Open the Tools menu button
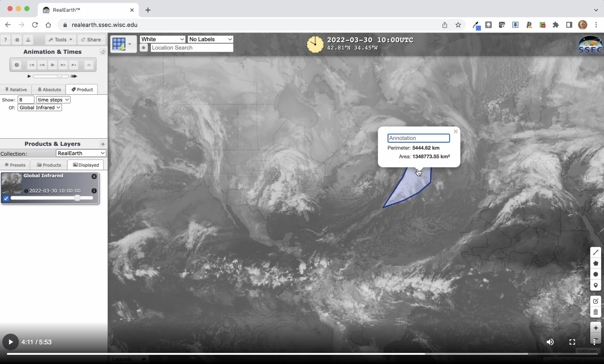Screen dimensions: 604x364 click(60, 40)
